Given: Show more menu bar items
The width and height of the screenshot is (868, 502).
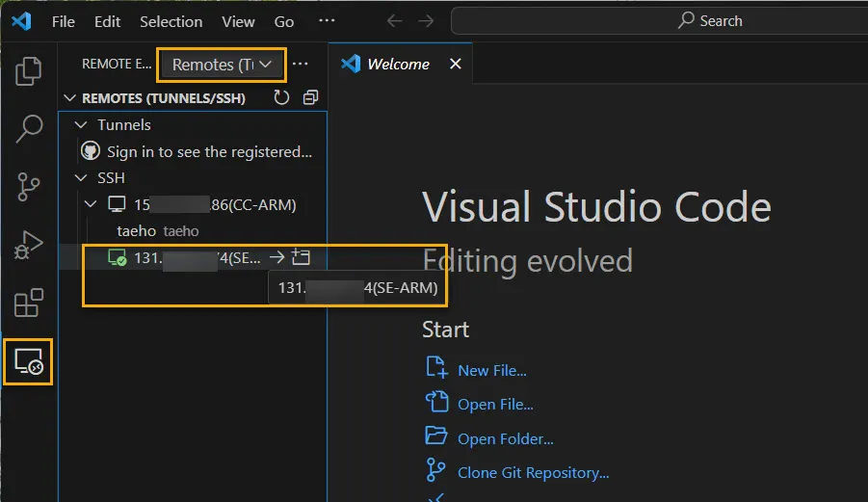Looking at the screenshot, I should (x=327, y=21).
